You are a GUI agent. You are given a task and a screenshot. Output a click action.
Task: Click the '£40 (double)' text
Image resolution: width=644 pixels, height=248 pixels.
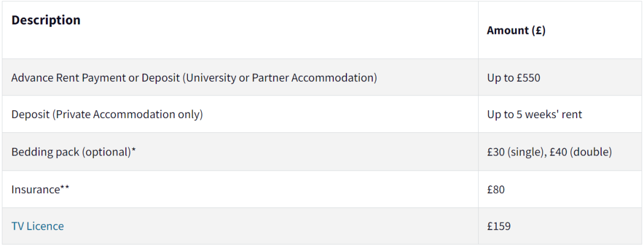pyautogui.click(x=581, y=152)
